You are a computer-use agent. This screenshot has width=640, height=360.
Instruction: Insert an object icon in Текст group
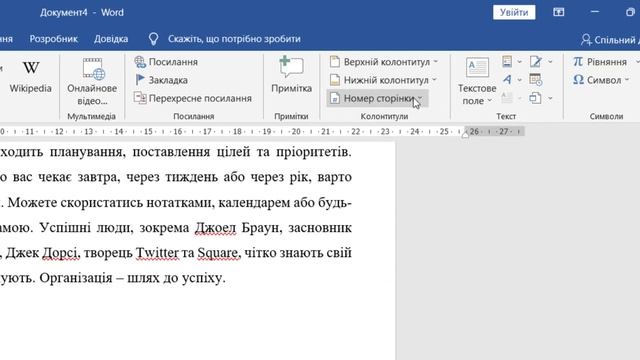tap(536, 98)
